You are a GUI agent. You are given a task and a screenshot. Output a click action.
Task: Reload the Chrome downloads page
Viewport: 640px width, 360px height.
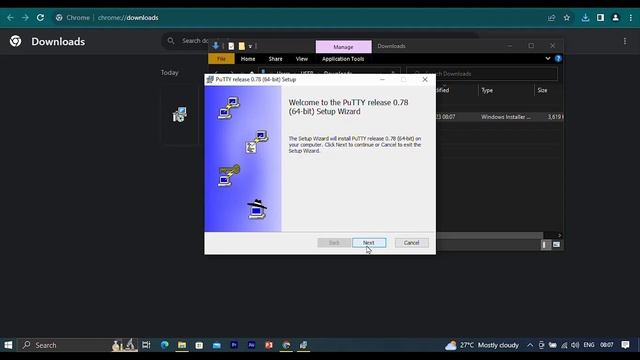[x=40, y=18]
